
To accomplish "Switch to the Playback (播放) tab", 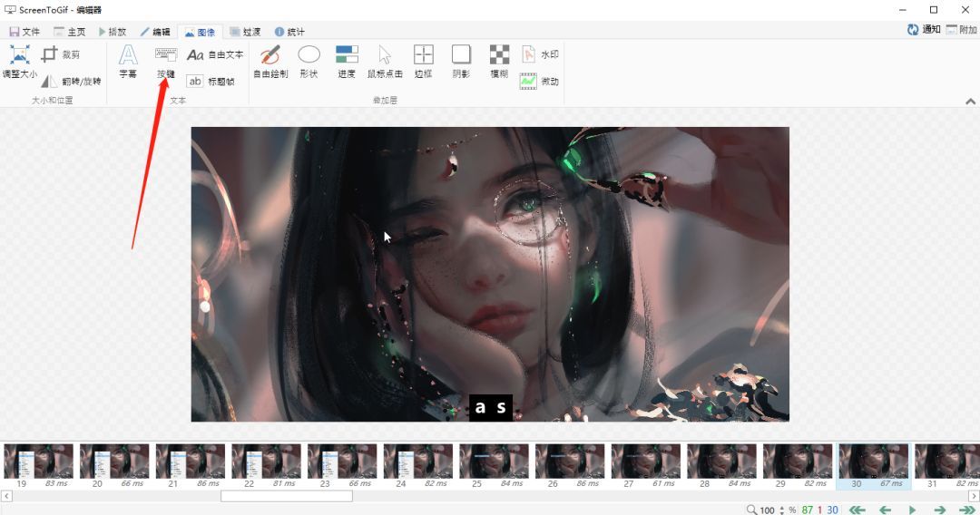I will 113,32.
